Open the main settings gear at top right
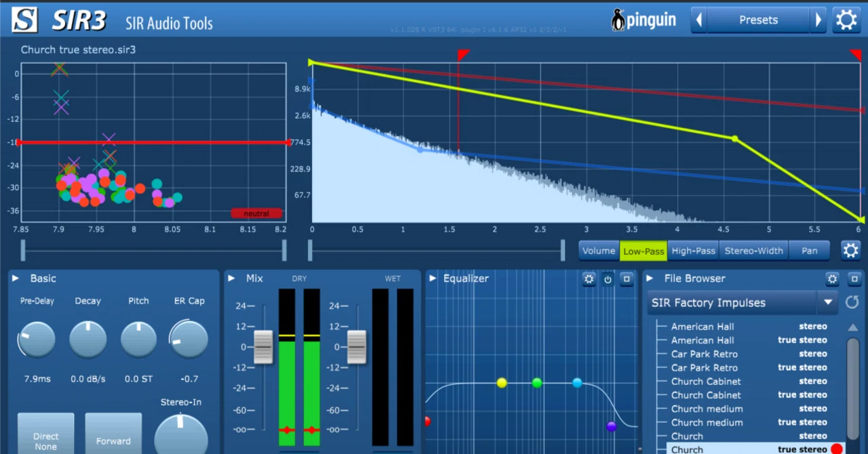 (847, 20)
